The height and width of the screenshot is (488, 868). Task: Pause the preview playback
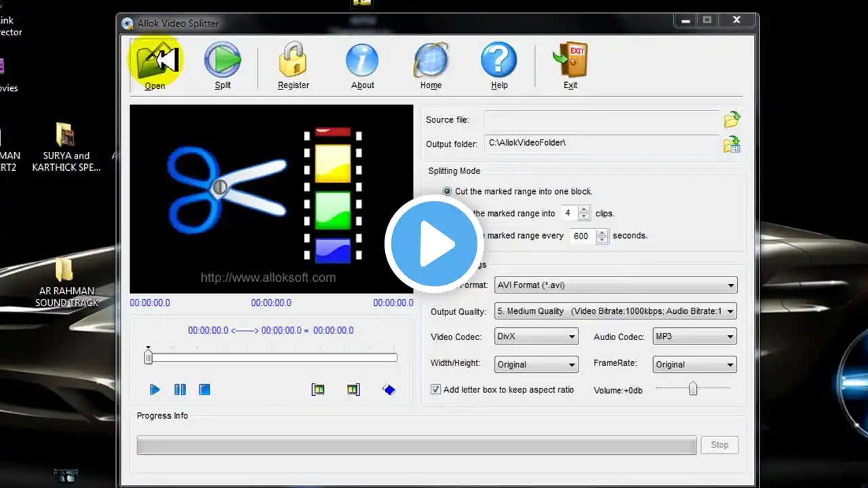[x=180, y=390]
